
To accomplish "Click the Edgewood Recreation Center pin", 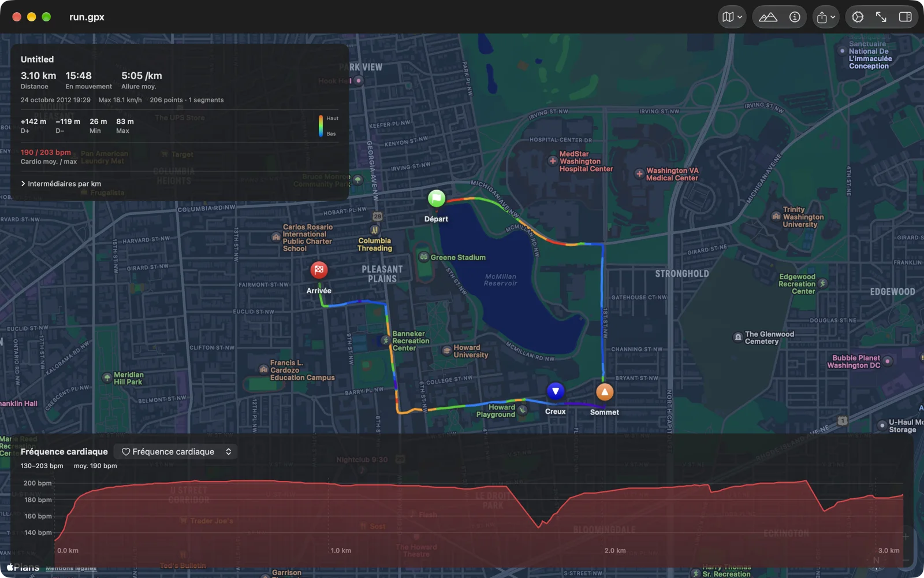I will tap(823, 283).
